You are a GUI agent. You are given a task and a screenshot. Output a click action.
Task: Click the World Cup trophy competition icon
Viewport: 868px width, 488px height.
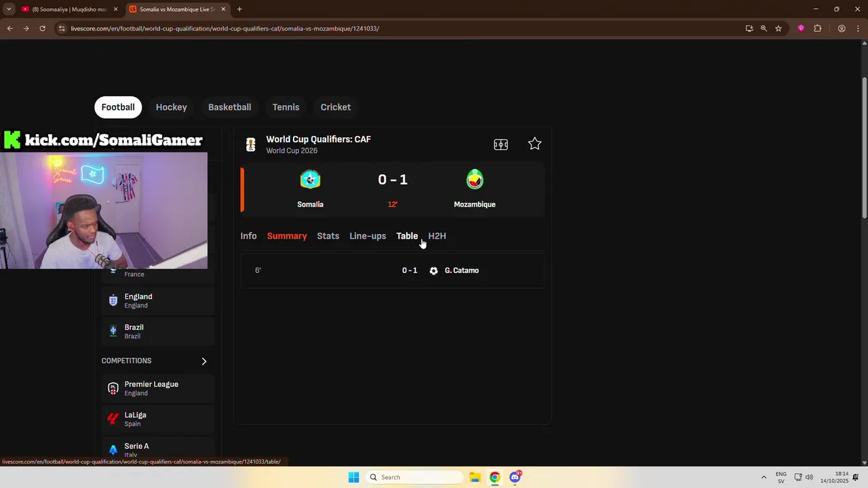[251, 144]
